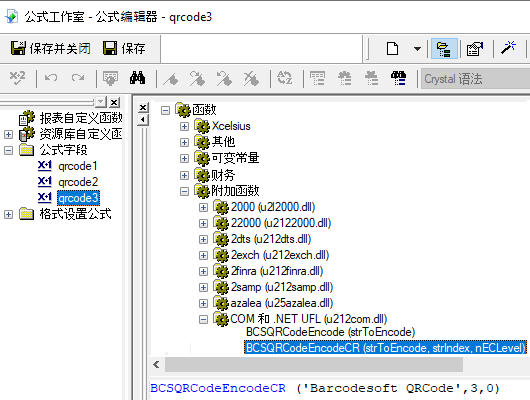
Task: Click the binoculars find icon
Action: [x=138, y=78]
